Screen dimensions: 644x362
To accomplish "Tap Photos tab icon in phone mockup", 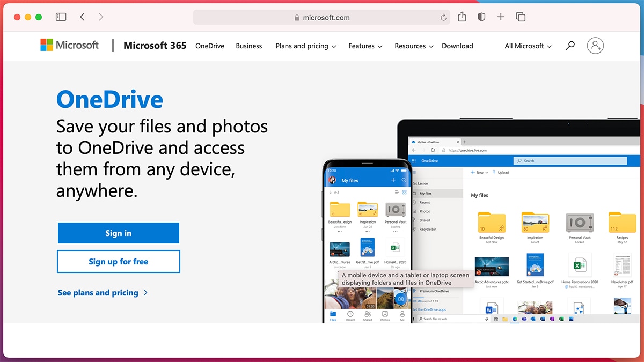I will click(385, 314).
